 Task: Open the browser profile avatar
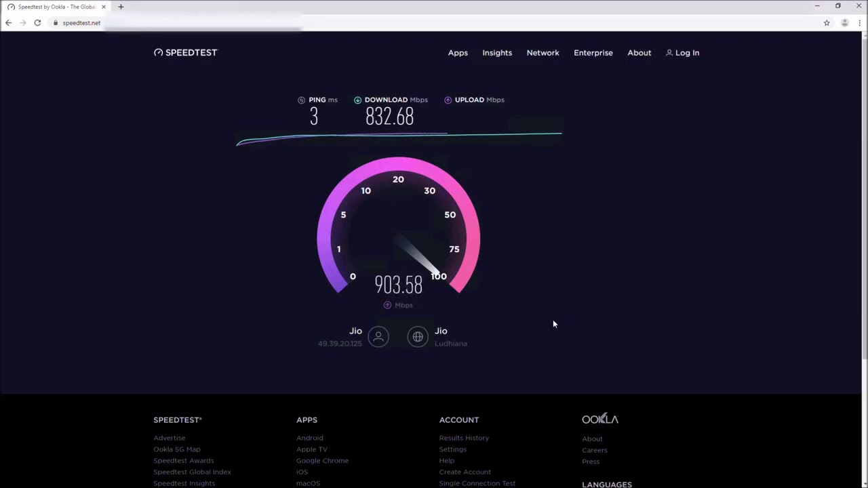coord(844,22)
